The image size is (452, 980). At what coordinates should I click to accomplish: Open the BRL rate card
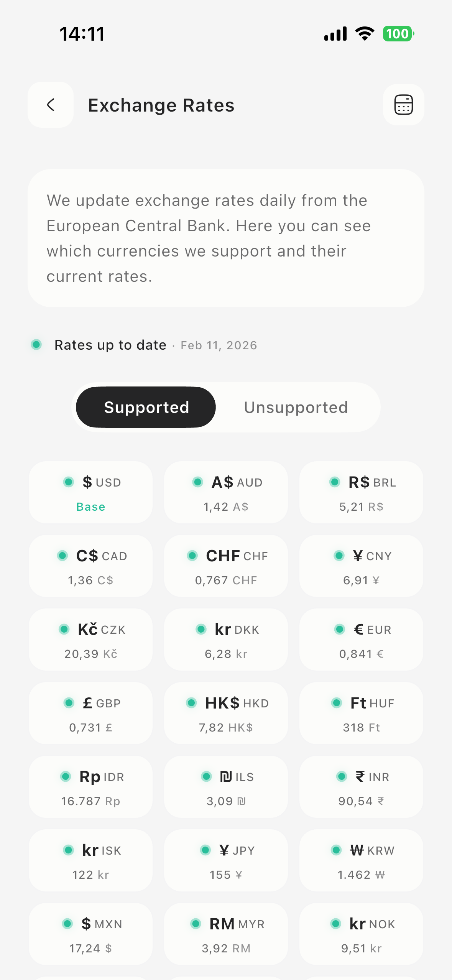pos(361,492)
